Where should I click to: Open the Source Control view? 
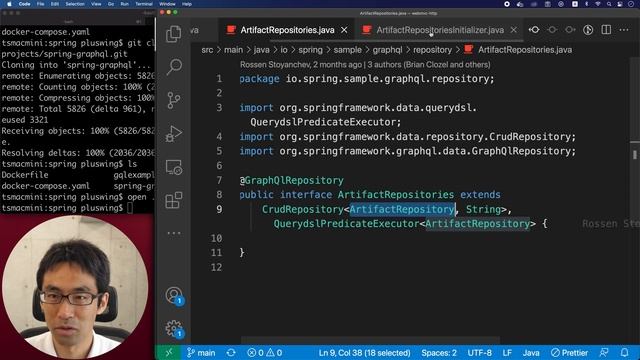point(173,100)
